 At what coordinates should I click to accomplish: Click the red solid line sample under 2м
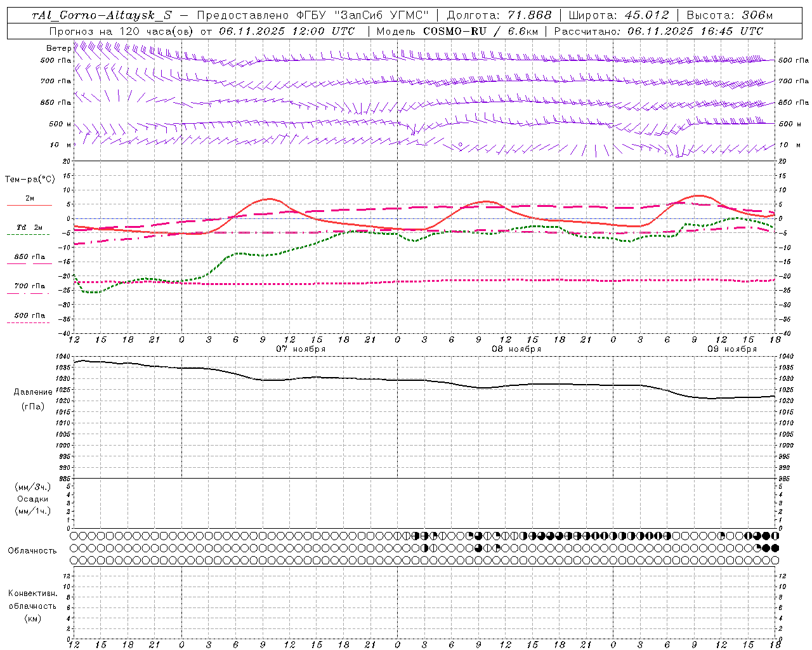tap(29, 205)
